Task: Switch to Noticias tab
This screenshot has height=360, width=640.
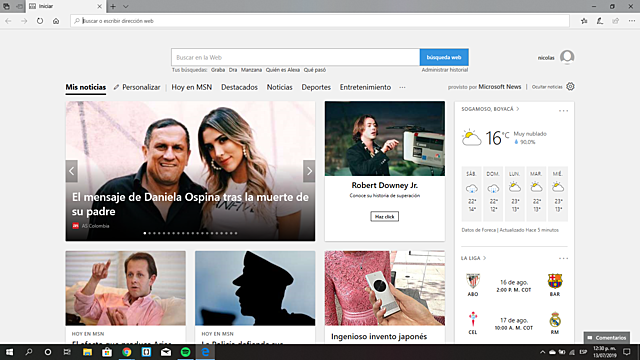Action: pyautogui.click(x=280, y=87)
